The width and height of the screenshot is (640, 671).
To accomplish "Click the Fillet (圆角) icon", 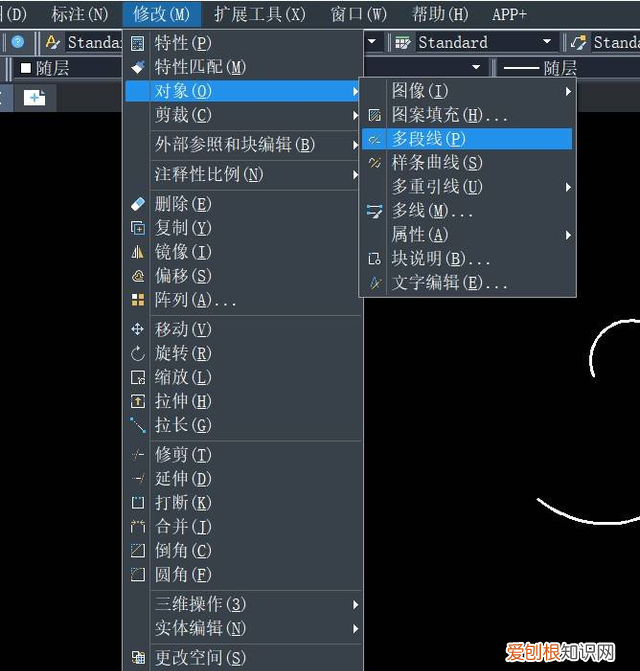I will (138, 574).
